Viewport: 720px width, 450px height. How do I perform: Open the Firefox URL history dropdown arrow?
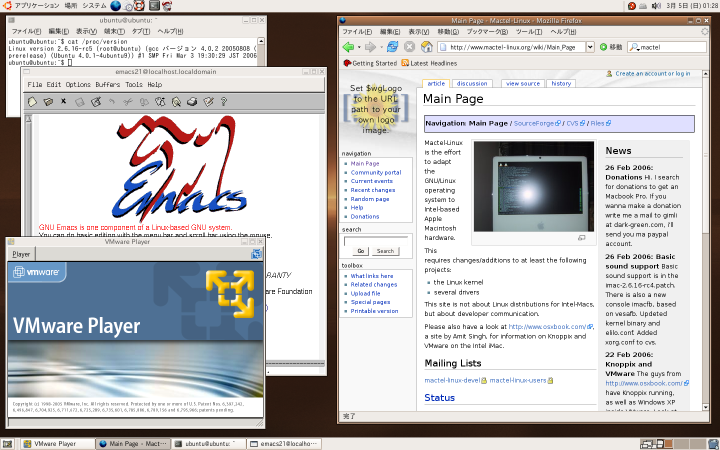click(x=591, y=47)
